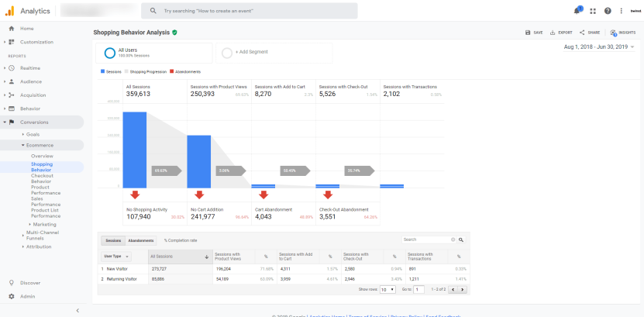
Task: Click the blue Sessions legend swatch
Action: pos(102,72)
